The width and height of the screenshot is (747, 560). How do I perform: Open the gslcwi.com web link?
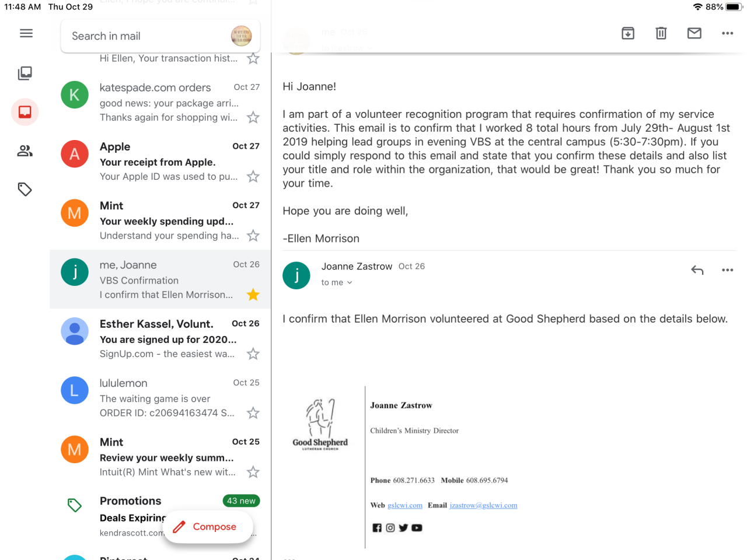404,506
